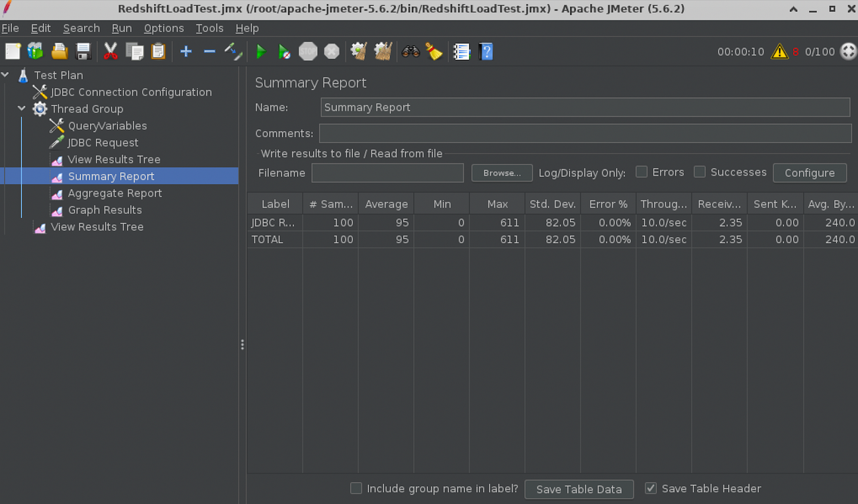The height and width of the screenshot is (504, 858).
Task: Click the Filename input field
Action: click(x=387, y=173)
